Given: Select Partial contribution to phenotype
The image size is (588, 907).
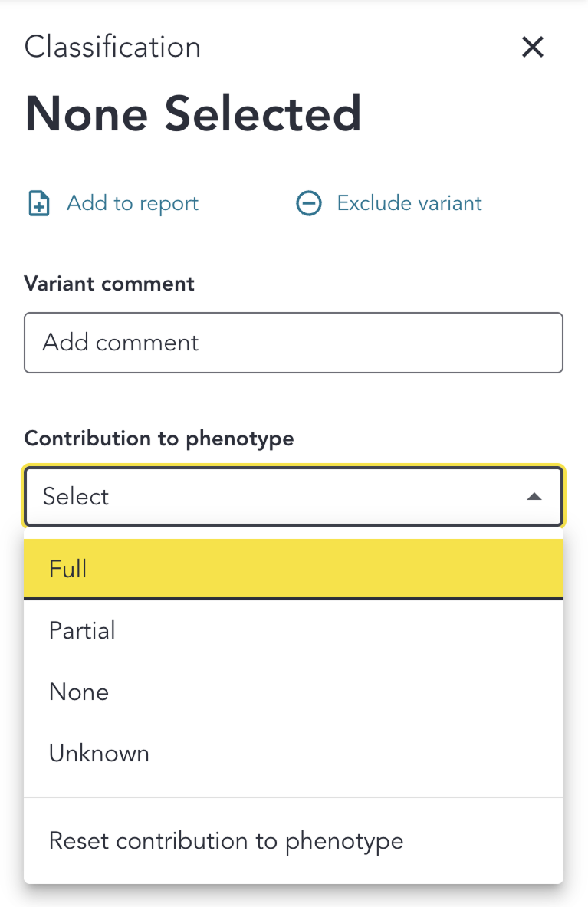Looking at the screenshot, I should pyautogui.click(x=294, y=630).
